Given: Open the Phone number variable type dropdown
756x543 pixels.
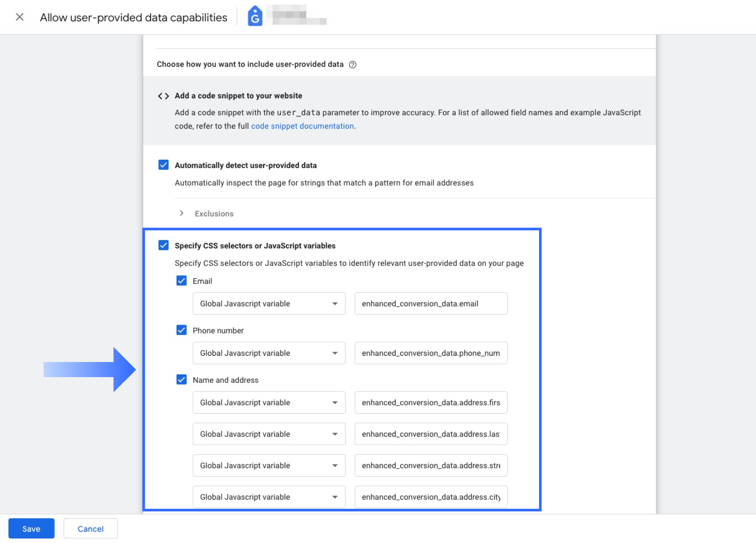Looking at the screenshot, I should click(x=269, y=353).
